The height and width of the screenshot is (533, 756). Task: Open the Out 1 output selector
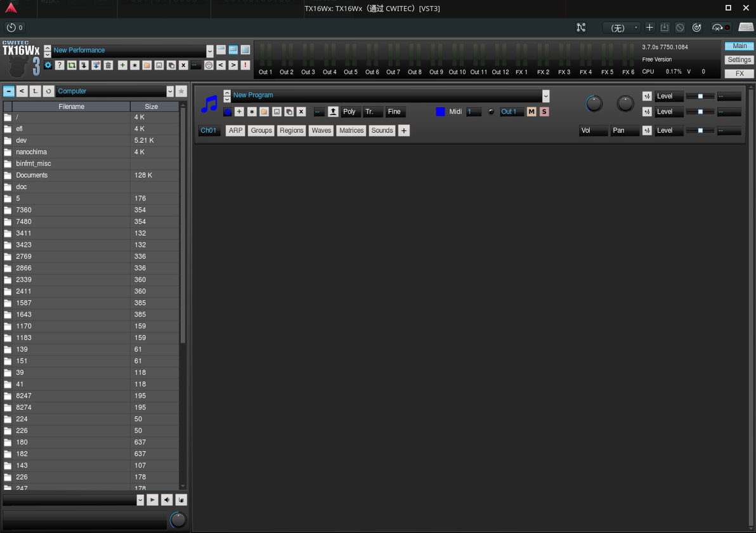(511, 112)
